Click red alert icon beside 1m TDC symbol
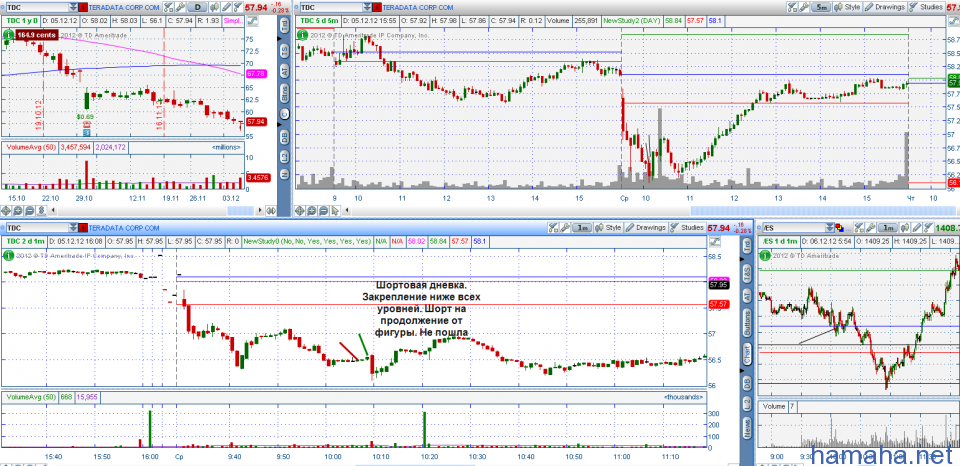The width and height of the screenshot is (960, 466). coord(83,228)
